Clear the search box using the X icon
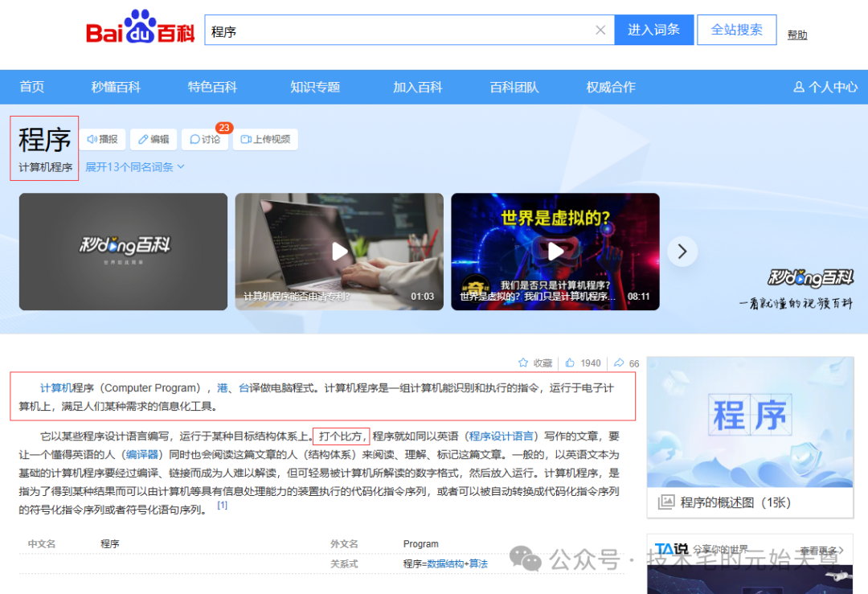Image resolution: width=868 pixels, height=594 pixels. [600, 29]
